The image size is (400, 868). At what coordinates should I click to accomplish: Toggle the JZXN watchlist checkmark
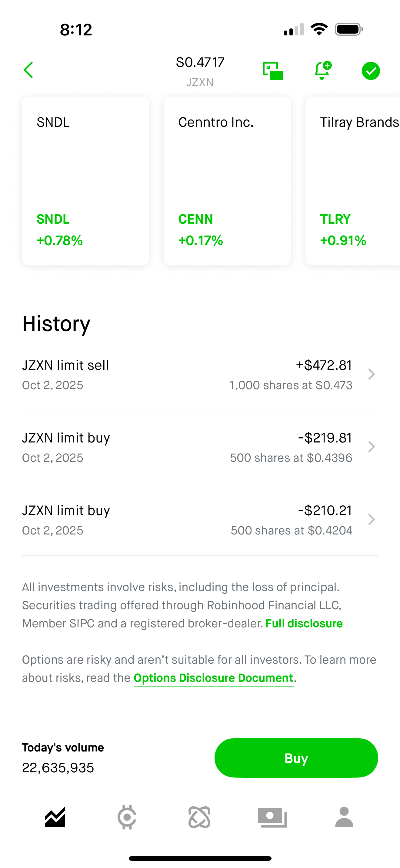click(371, 71)
